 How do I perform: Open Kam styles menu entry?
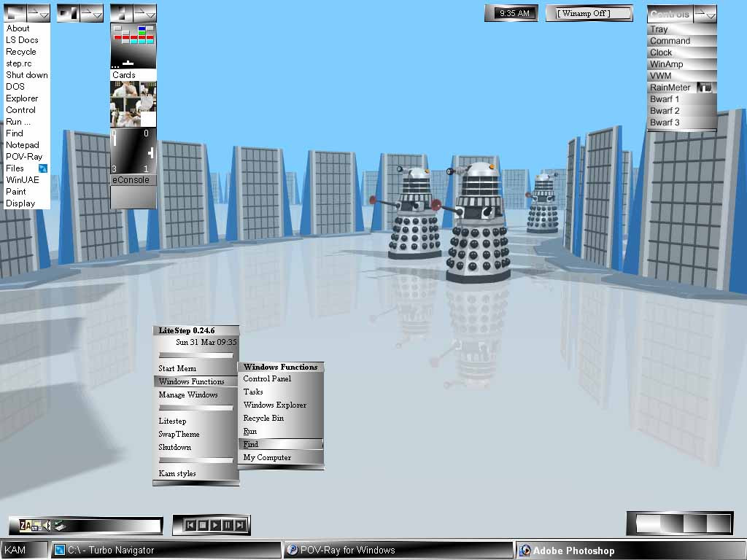tap(196, 473)
